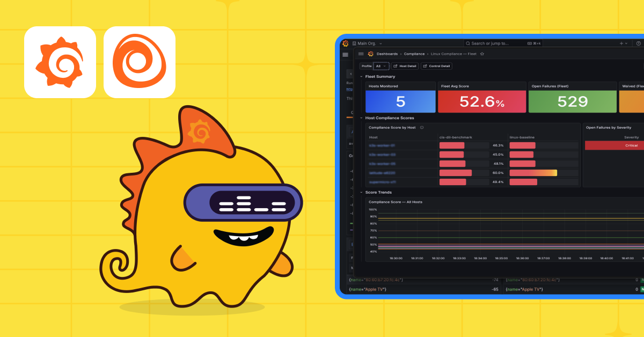Click the Hosts Monitored panel title
Screen dimensions: 644x337
[x=382, y=86]
